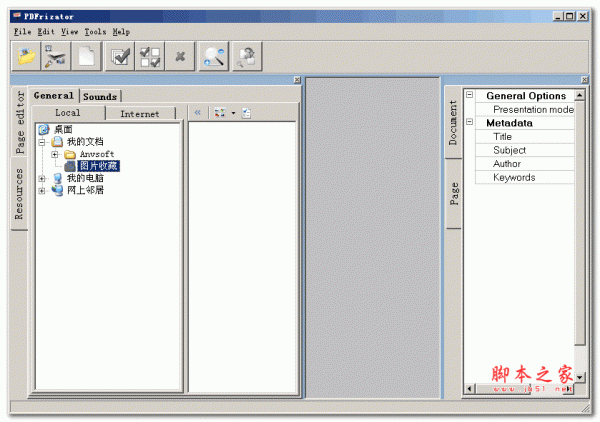Open the Edit menu
Screen dimensions: 600x422
[x=46, y=32]
